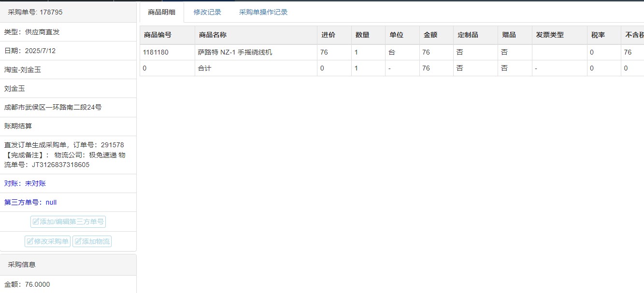
Task: Click the 单位 column header
Action: tap(402, 35)
